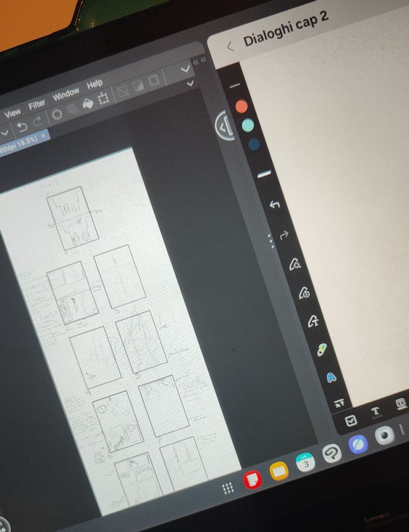The image size is (409, 532).
Task: Open the Help menu
Action: [x=95, y=84]
